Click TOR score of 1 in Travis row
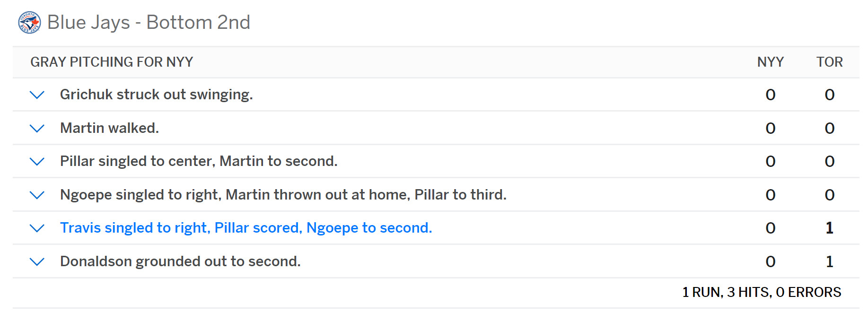868x313 pixels. point(830,228)
